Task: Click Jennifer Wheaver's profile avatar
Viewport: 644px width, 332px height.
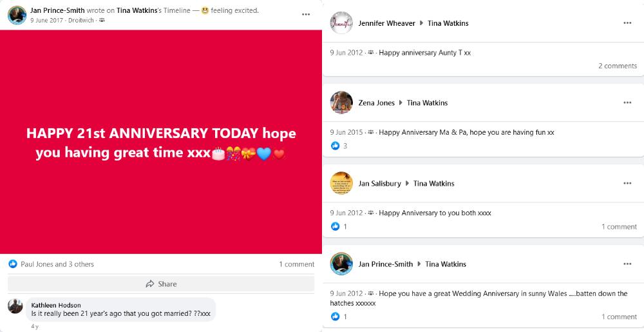Action: point(341,23)
